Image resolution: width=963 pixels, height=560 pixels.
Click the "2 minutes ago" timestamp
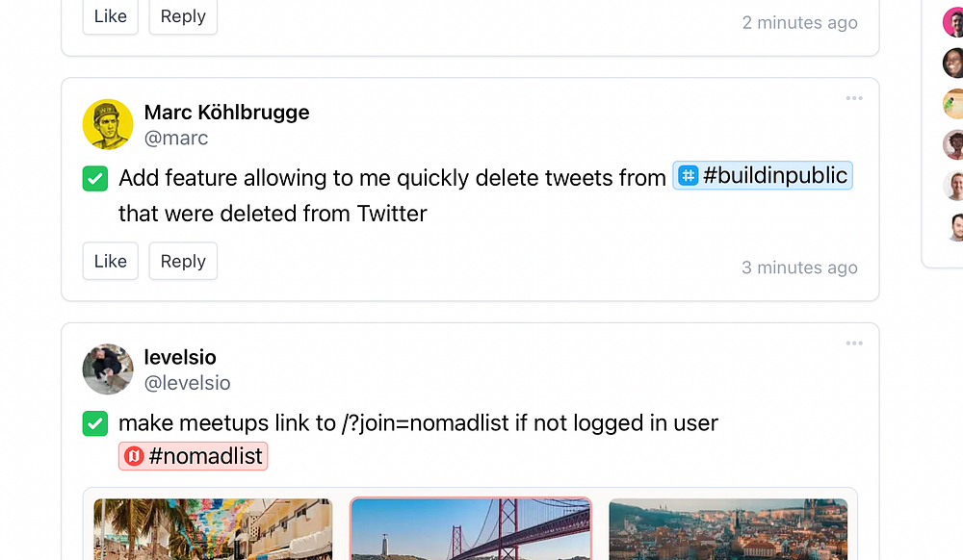pyautogui.click(x=799, y=22)
